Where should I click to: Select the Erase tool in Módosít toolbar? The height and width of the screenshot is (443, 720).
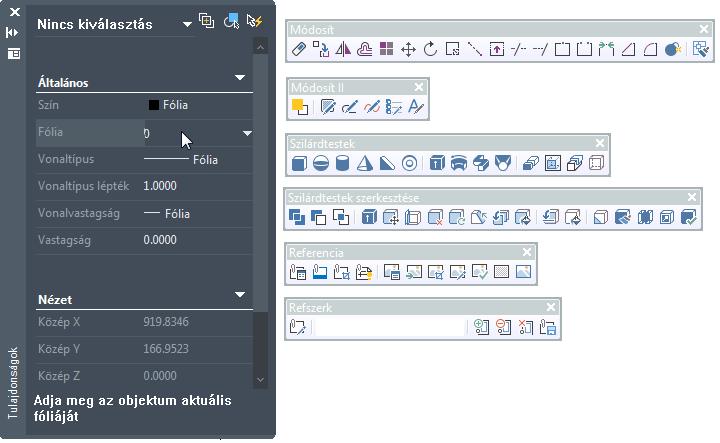(x=298, y=49)
